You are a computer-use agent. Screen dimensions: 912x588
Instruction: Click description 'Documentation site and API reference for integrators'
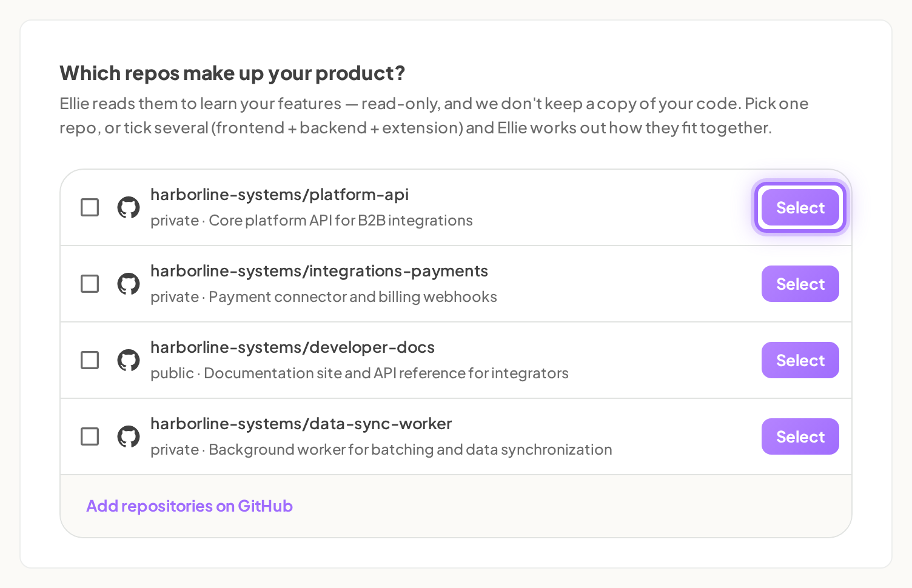tap(386, 373)
